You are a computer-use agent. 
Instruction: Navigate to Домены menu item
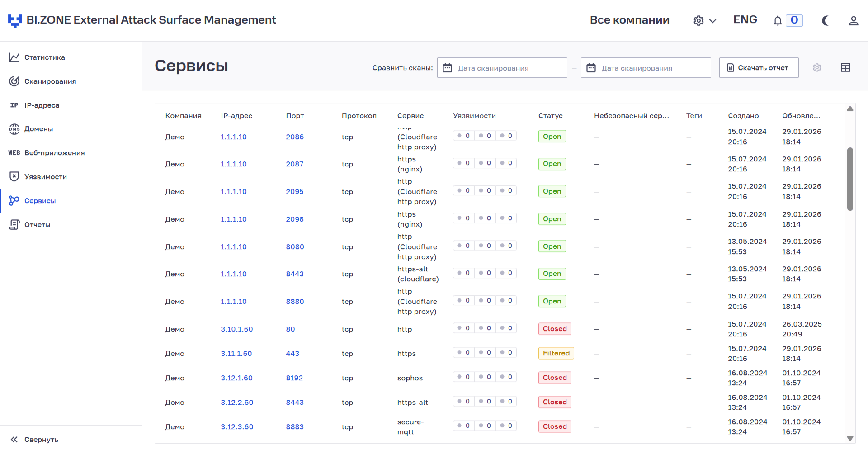(38, 129)
